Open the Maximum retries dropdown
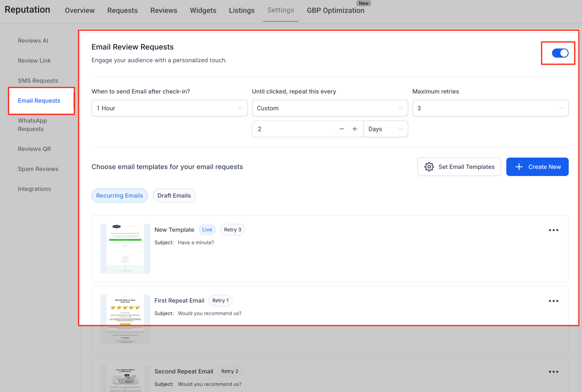 tap(490, 108)
